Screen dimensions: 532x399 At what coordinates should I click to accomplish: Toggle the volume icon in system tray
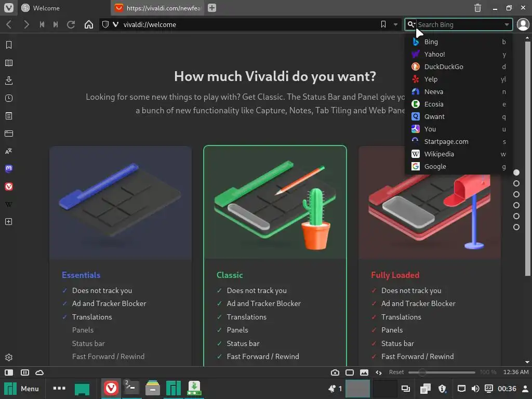[x=475, y=389]
